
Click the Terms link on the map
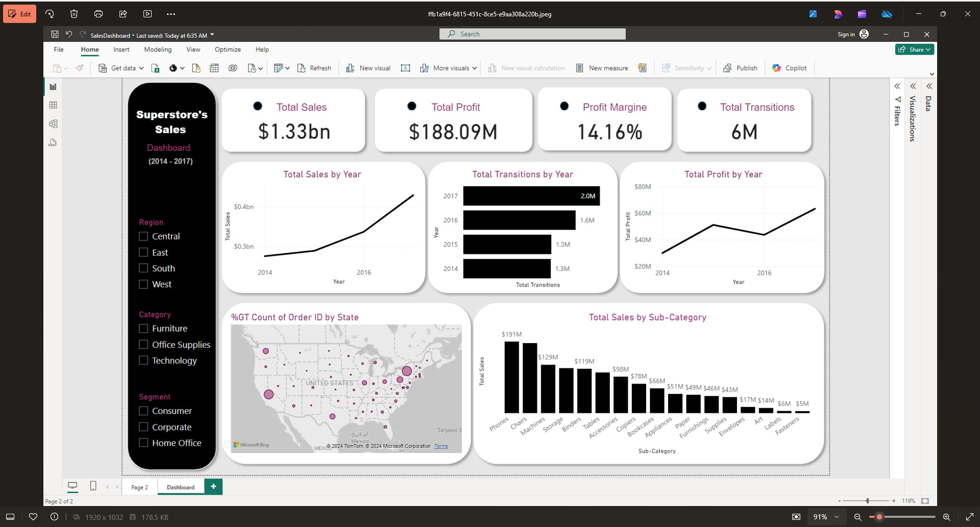(440, 446)
